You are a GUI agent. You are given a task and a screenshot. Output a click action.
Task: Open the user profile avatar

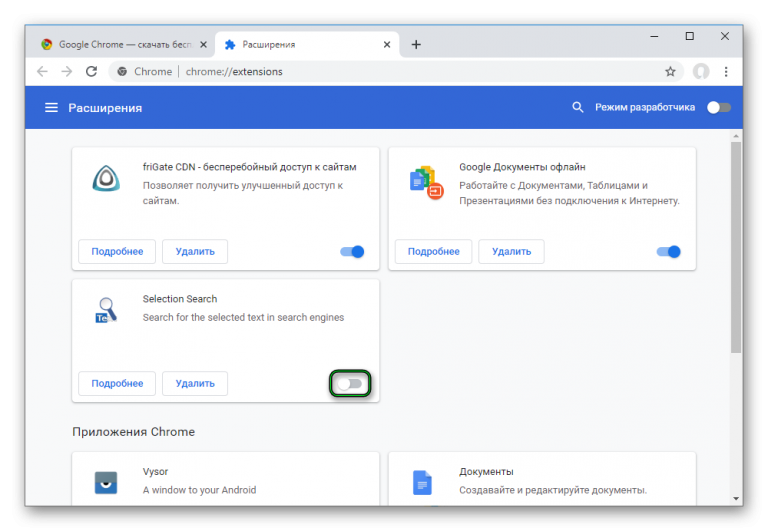(701, 72)
